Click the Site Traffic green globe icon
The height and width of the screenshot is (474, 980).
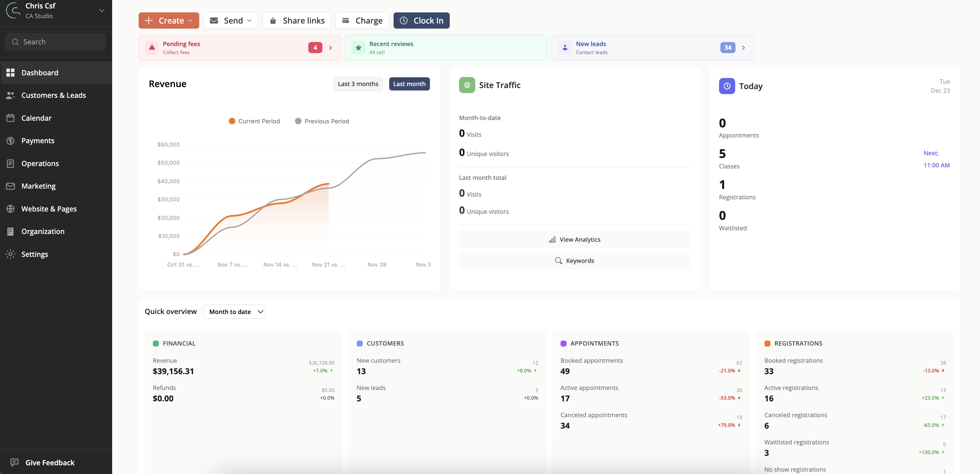467,85
